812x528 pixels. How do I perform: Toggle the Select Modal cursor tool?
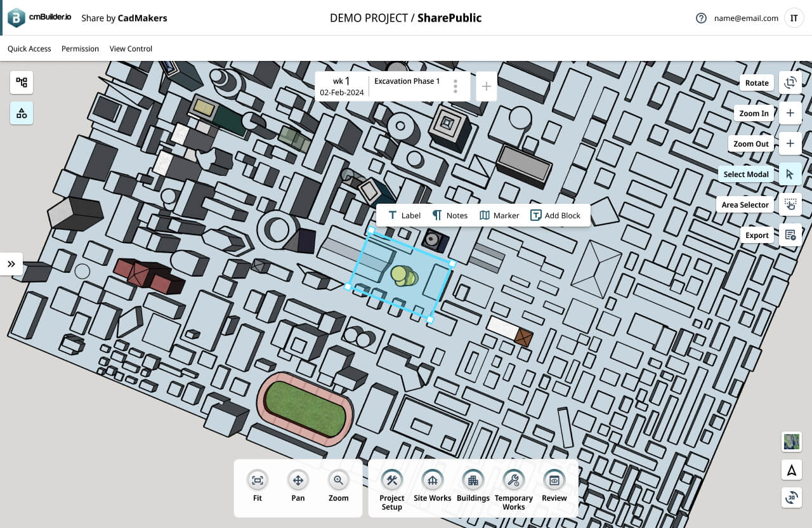(x=790, y=174)
